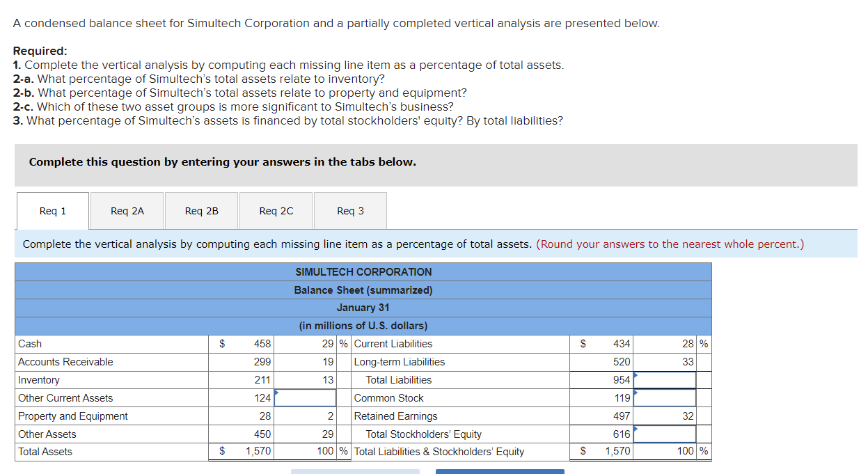Select the Other Assets row label
Viewport: 868px width, 474px height.
point(47,434)
